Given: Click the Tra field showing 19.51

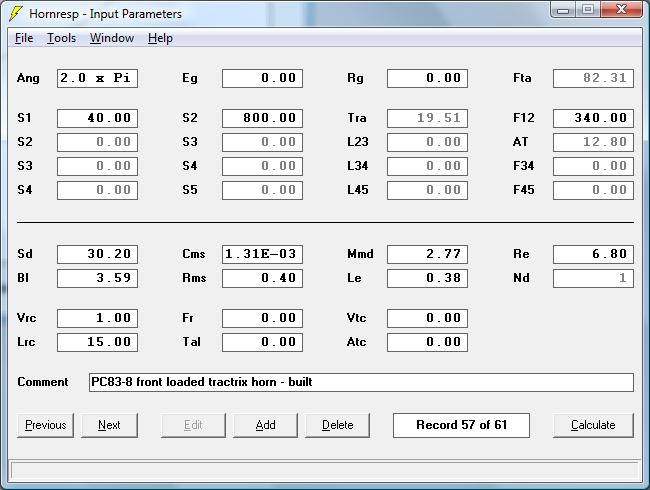Looking at the screenshot, I should tap(427, 118).
